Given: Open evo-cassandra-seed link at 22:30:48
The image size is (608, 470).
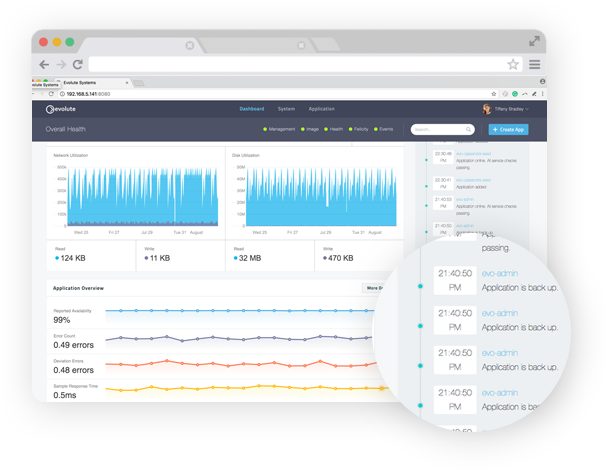Looking at the screenshot, I should point(473,154).
